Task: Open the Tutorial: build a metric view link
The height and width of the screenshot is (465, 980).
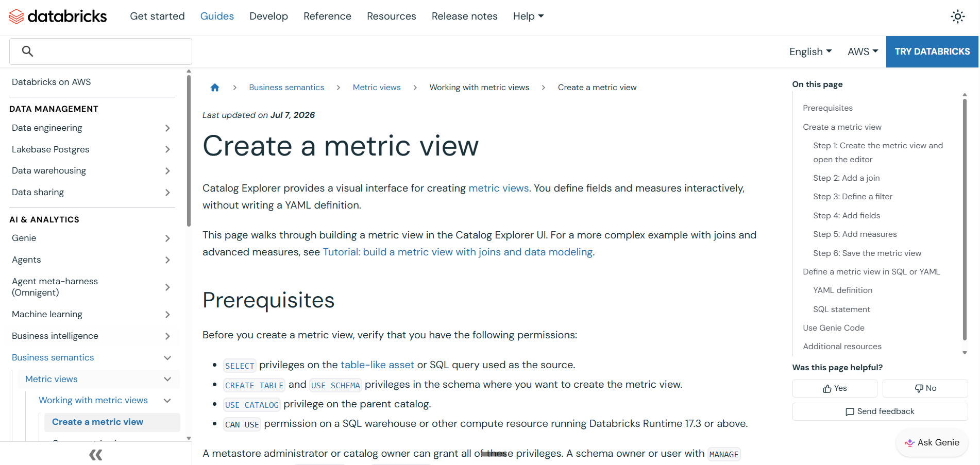Action: click(458, 252)
